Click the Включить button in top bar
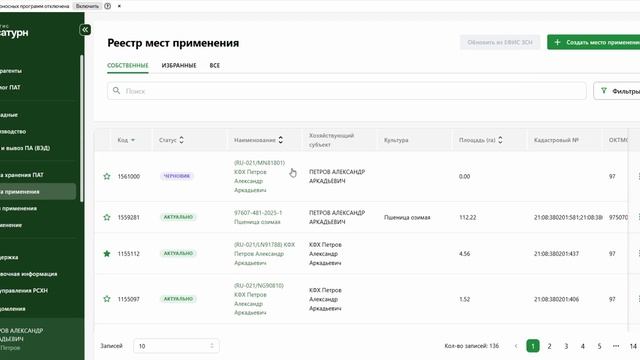The height and width of the screenshot is (360, 640). [87, 6]
